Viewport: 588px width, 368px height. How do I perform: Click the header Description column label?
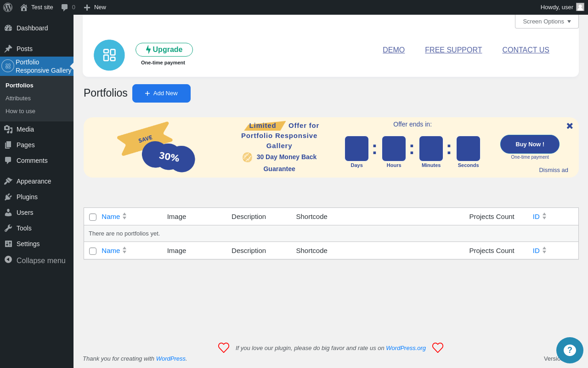pyautogui.click(x=249, y=217)
